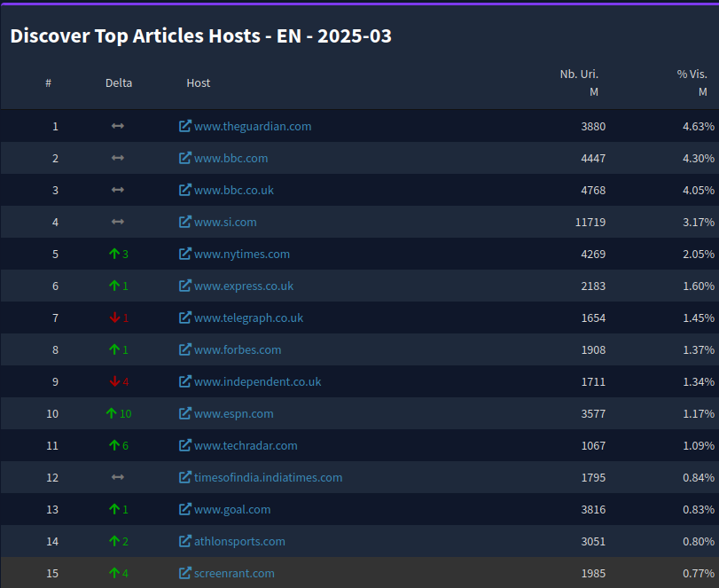
Task: Open external link icon for www.bbc.co.uk
Action: tap(184, 190)
